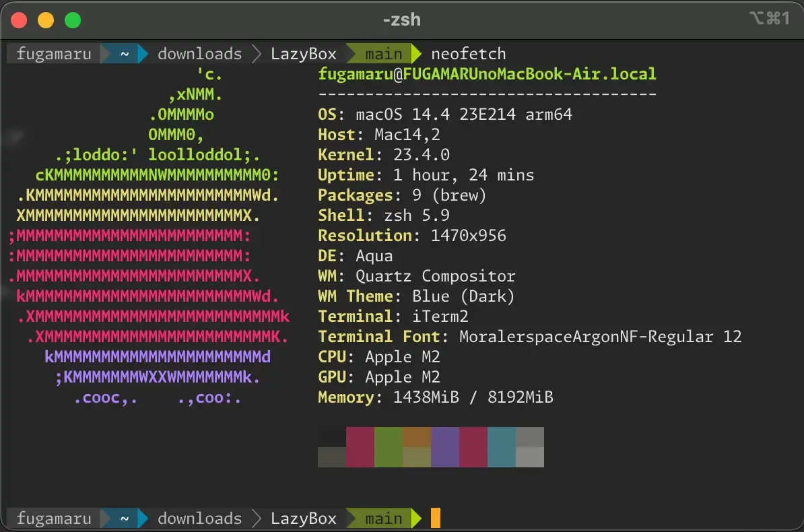
Task: Maximize the window using green button
Action: 72,20
